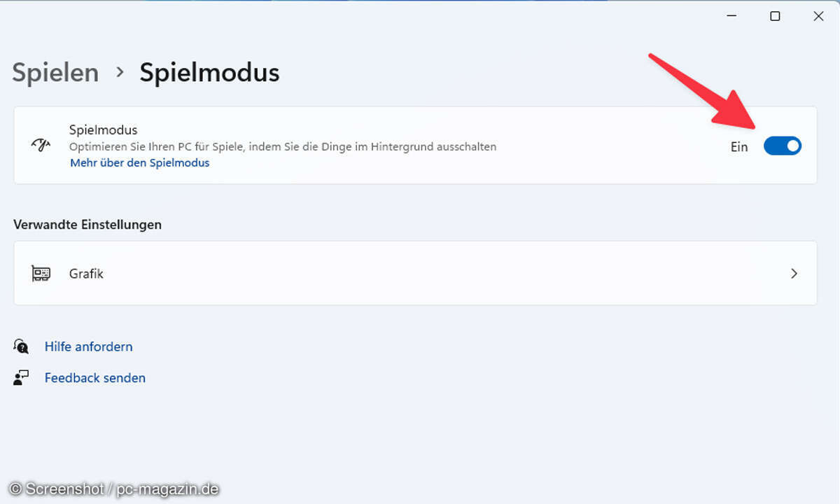Follow the Feedback senden link

[x=94, y=378]
